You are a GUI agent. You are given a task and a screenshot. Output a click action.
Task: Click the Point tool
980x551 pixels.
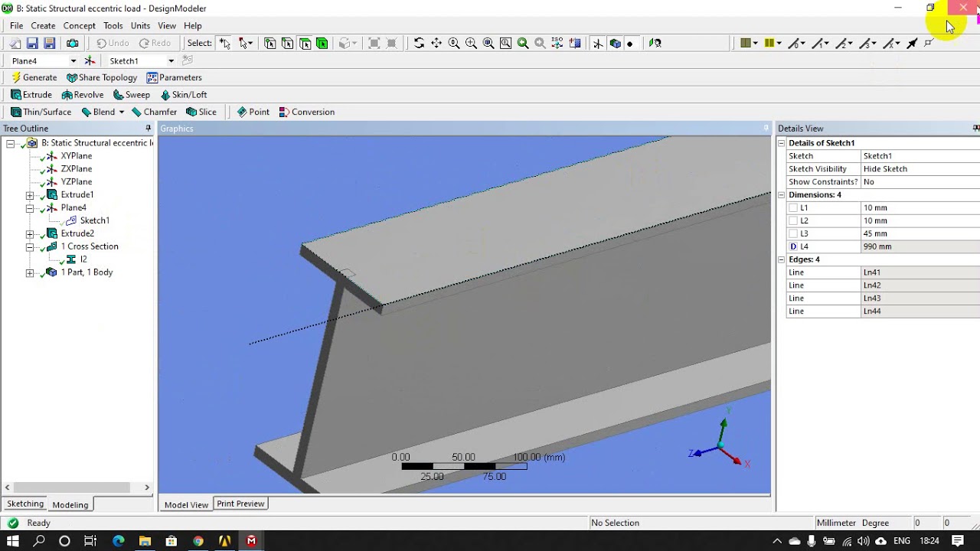(253, 112)
